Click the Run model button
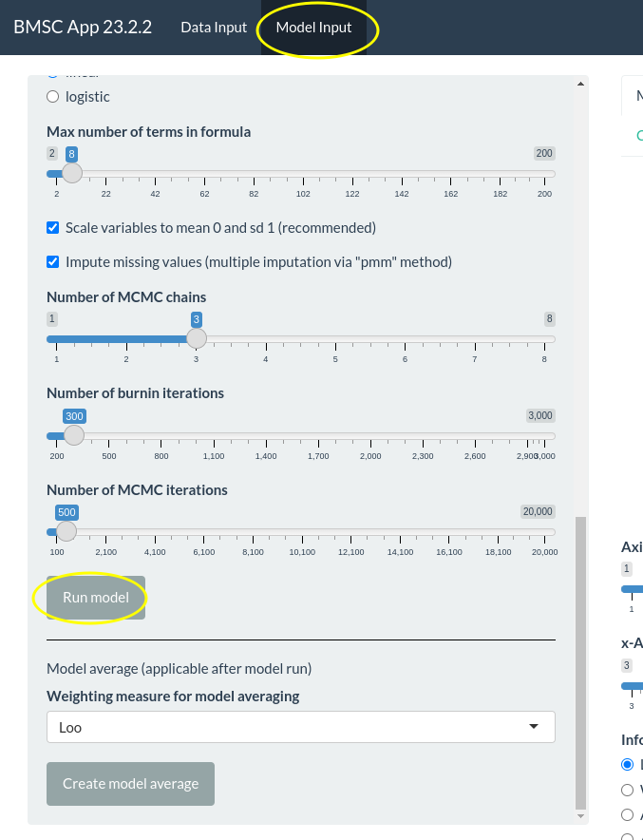Screen dimensions: 643x840 pos(96,598)
